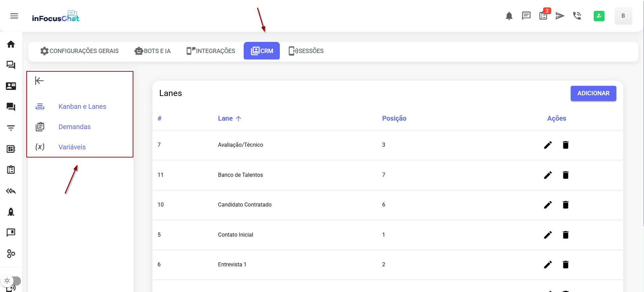Click the green user status icon

[599, 16]
